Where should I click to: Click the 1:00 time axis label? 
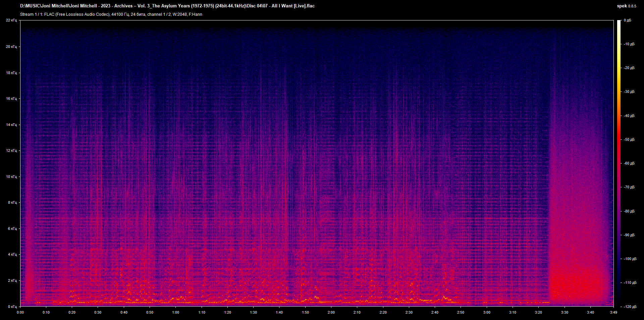[x=175, y=312]
